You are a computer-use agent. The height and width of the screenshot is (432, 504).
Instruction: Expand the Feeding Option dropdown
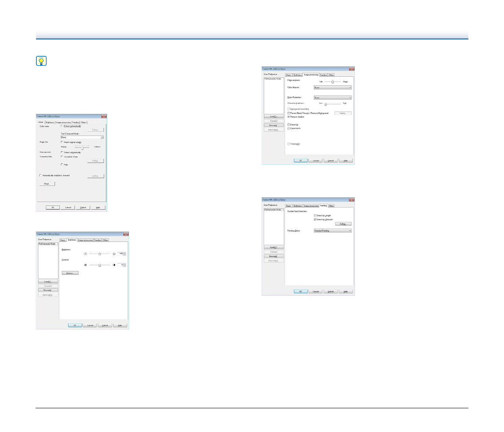[x=332, y=231]
